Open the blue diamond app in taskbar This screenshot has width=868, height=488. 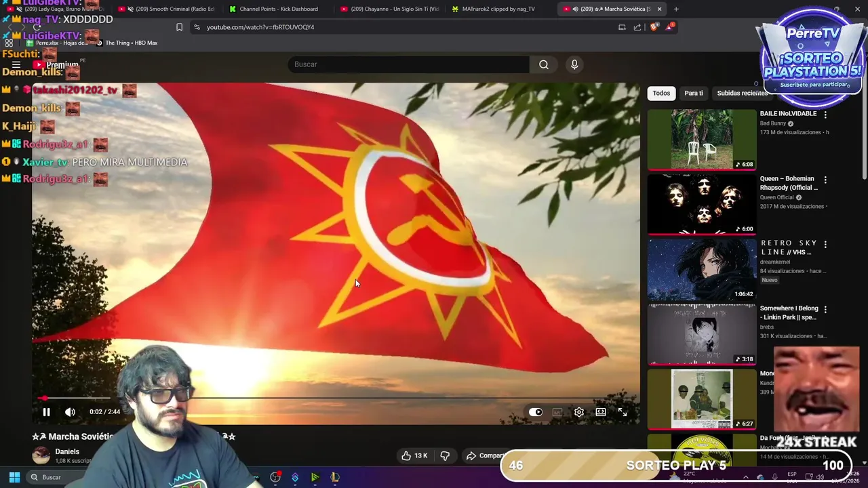click(295, 477)
